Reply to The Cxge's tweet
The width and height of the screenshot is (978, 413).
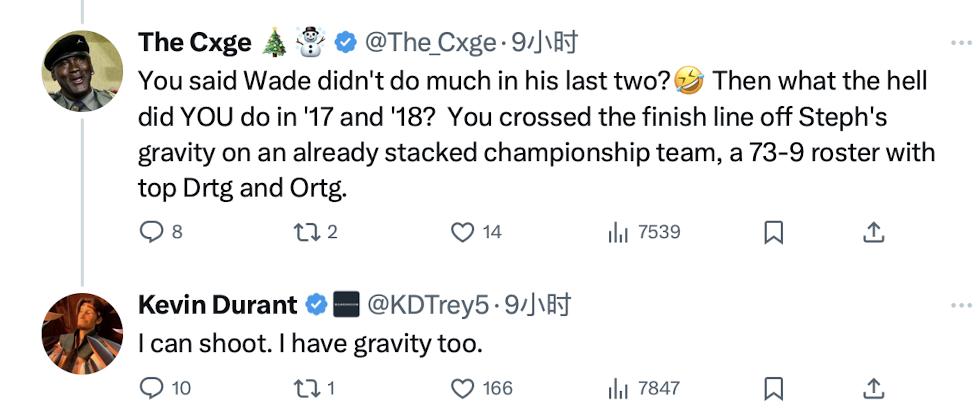pos(150,233)
